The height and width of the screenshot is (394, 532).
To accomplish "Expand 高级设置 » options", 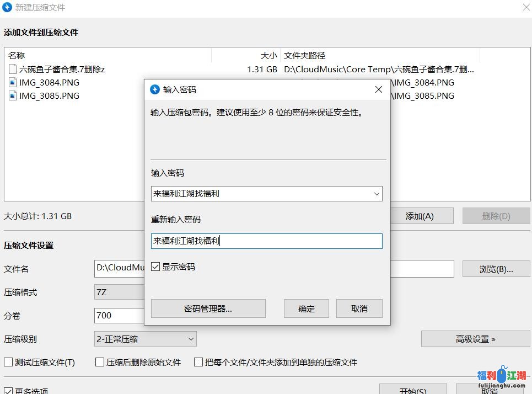I will [x=475, y=339].
